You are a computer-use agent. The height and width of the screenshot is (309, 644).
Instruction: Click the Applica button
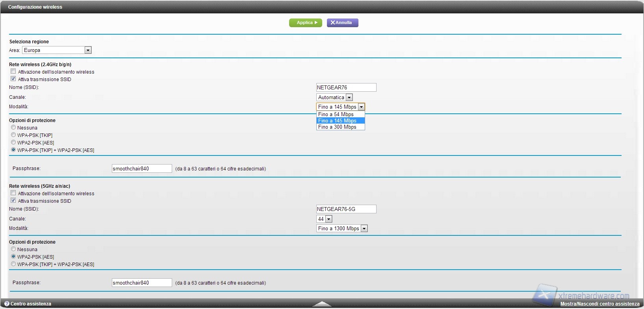click(x=306, y=23)
